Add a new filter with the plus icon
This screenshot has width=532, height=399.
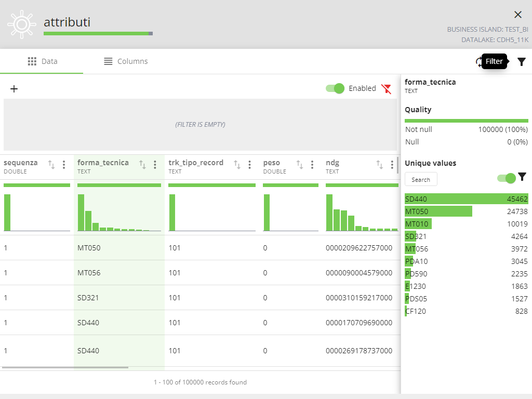pos(14,89)
